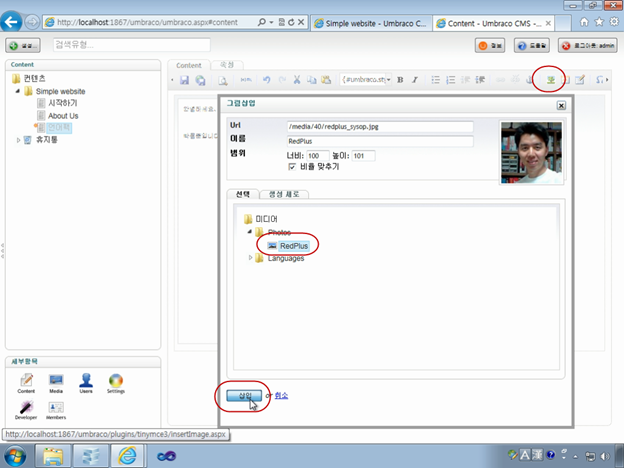Click the orange info button in the header
The width and height of the screenshot is (624, 468).
tap(490, 46)
